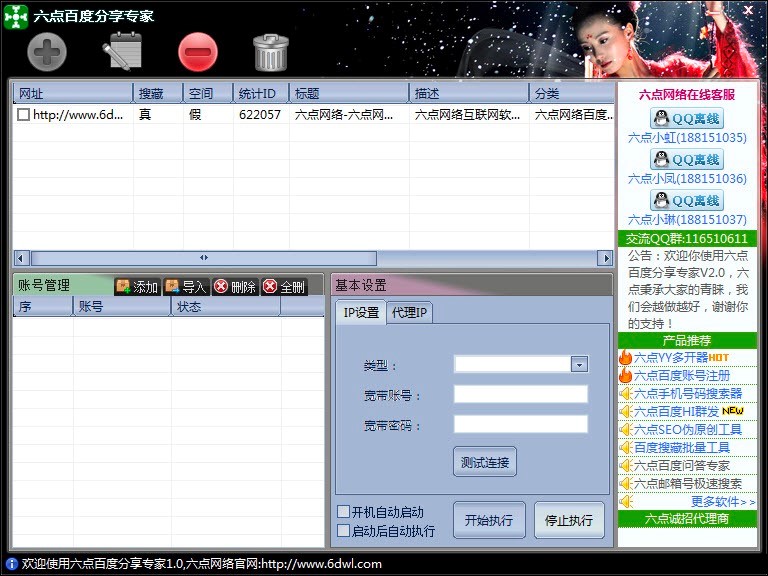Click 描述 column header

(x=469, y=93)
